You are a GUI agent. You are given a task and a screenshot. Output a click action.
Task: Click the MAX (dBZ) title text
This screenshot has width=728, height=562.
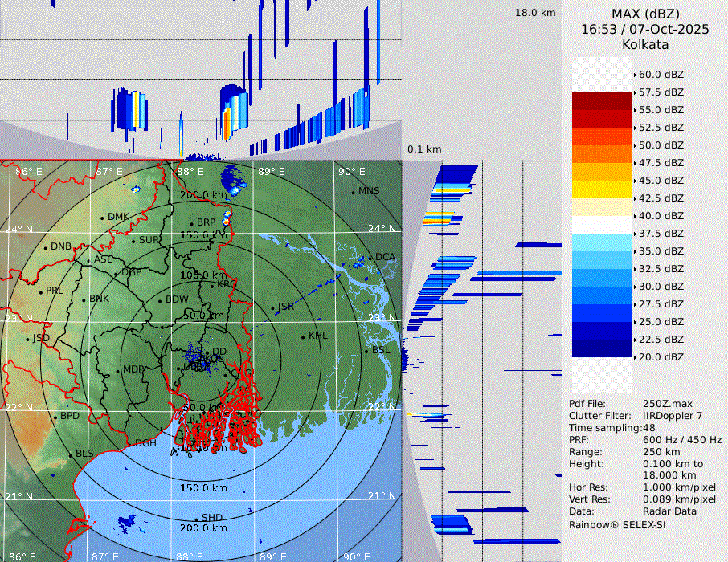tap(644, 14)
